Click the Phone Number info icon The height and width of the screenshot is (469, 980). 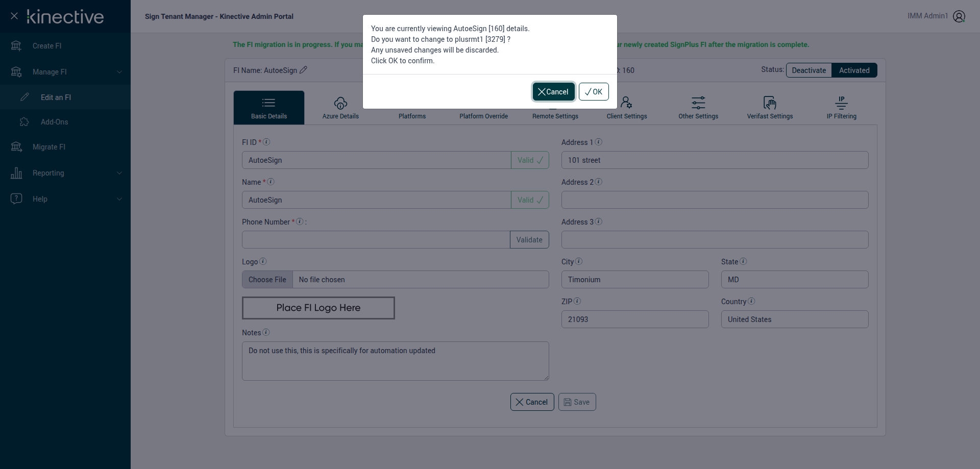coord(300,221)
